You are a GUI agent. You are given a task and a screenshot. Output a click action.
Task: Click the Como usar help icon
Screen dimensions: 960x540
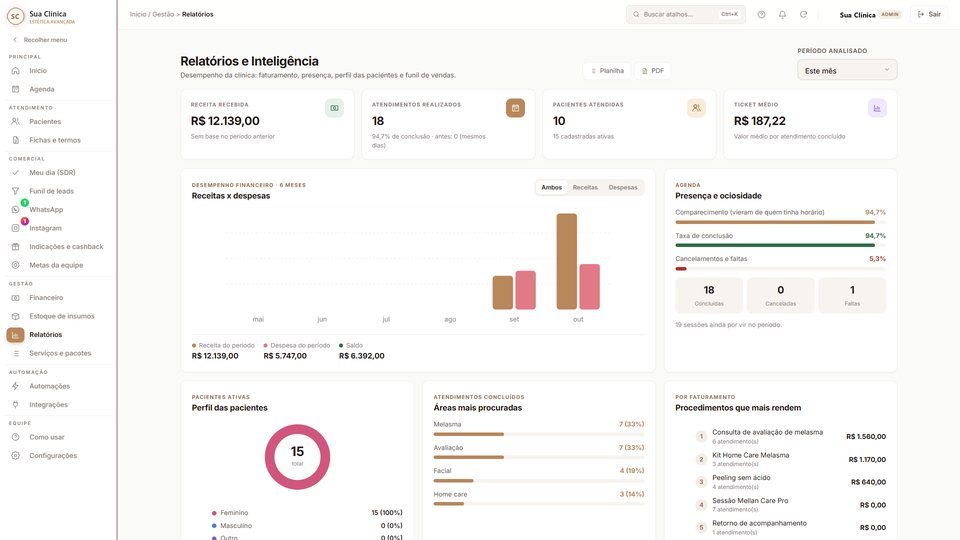15,437
